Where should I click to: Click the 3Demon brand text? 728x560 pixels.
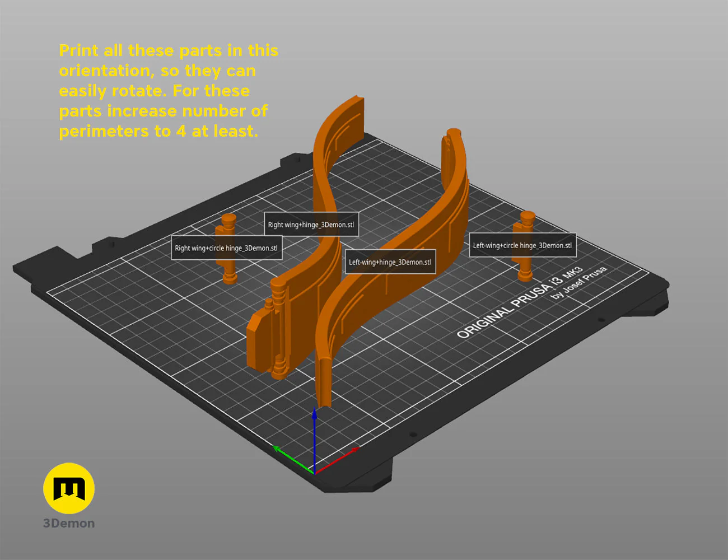point(69,524)
